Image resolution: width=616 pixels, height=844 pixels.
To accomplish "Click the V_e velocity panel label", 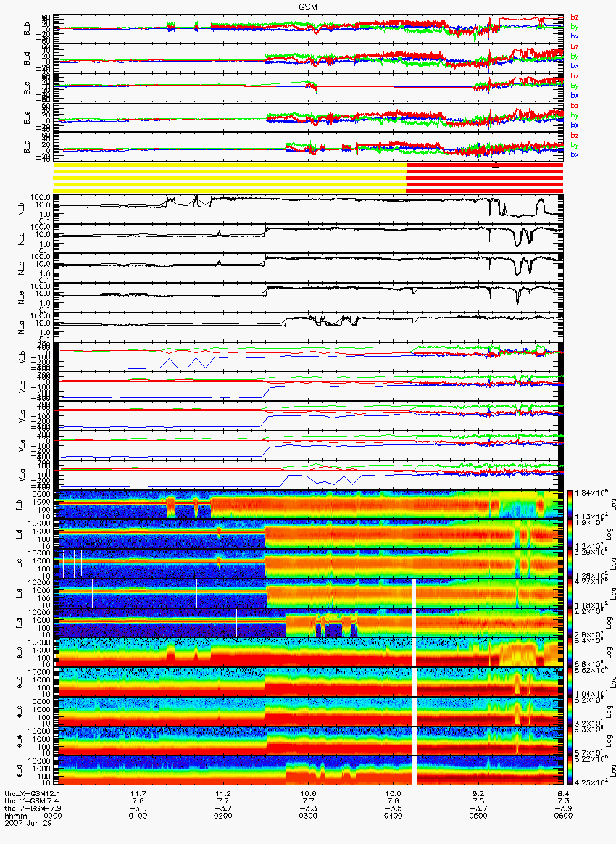I will (22, 445).
